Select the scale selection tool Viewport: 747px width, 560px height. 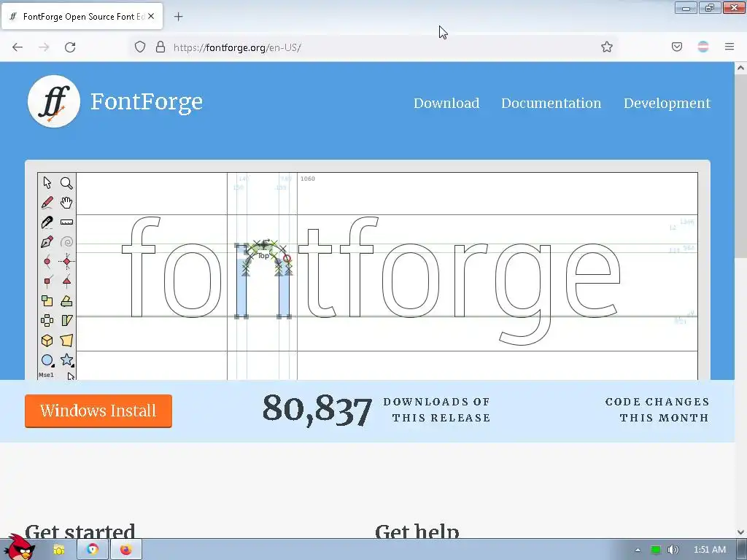pyautogui.click(x=47, y=301)
